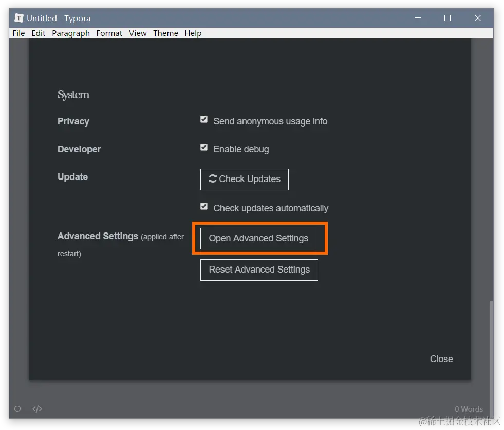Toggle Check updates automatically checkbox
This screenshot has height=430, width=504.
204,206
